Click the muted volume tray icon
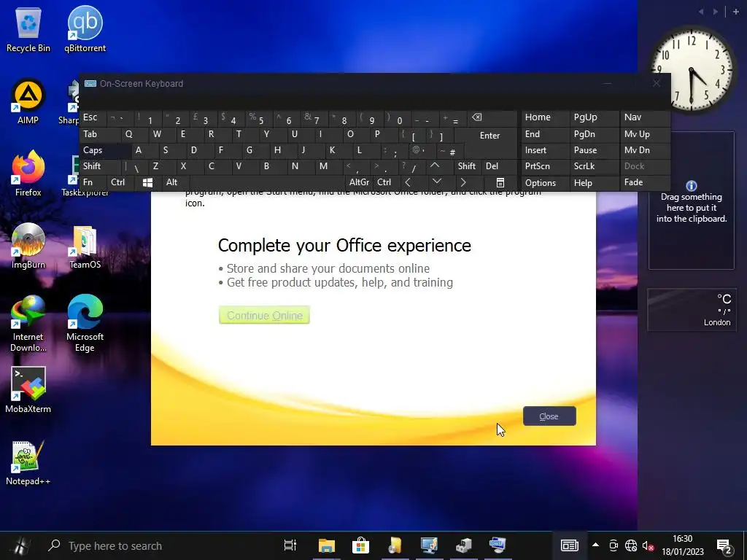 [x=648, y=545]
